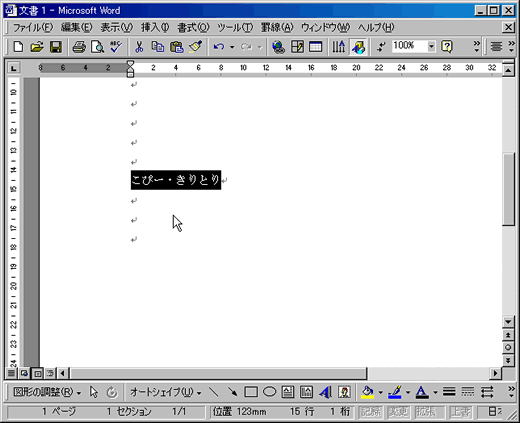Switch to Outline view button
Image resolution: width=520 pixels, height=423 pixels.
point(50,373)
